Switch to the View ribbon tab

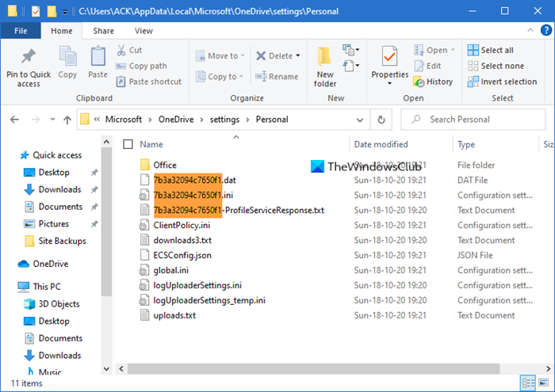[144, 31]
